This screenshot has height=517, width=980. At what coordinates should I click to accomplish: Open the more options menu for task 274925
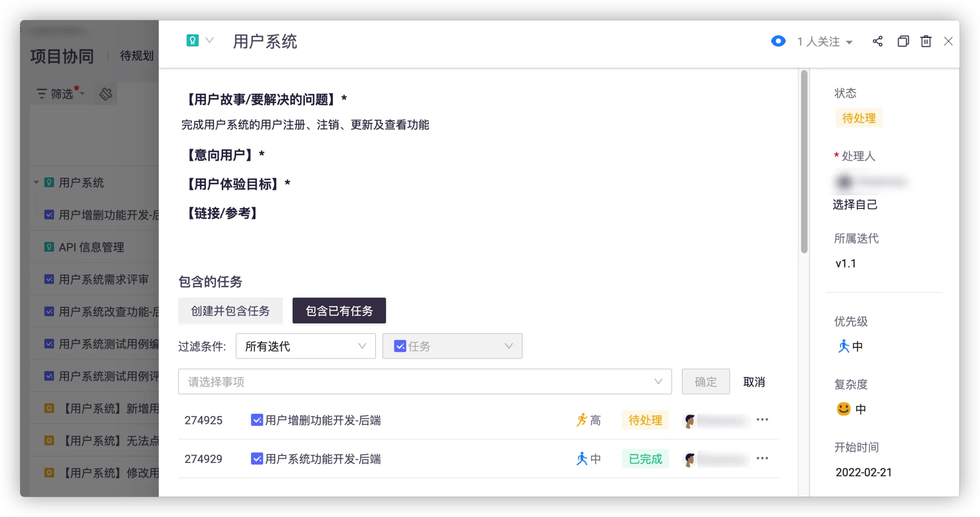click(762, 420)
